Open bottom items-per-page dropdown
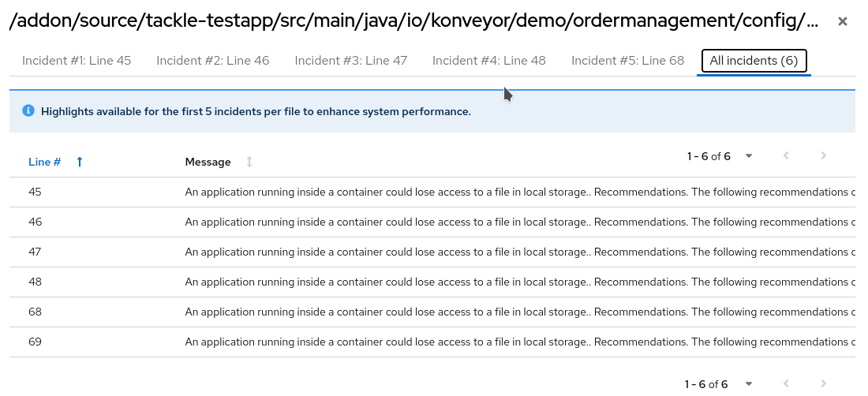This screenshot has height=396, width=868. 746,384
